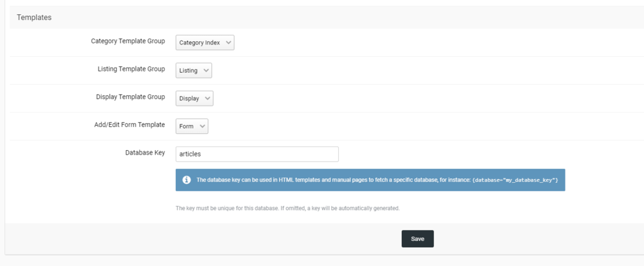Viewport: 644px width, 266px height.
Task: Click the info icon in blue banner
Action: [x=187, y=180]
